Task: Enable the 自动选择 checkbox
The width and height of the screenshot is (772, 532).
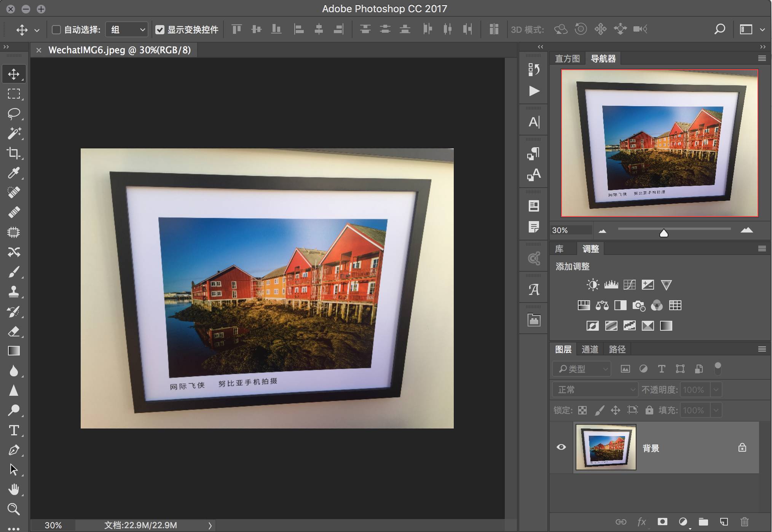Action: [x=56, y=30]
